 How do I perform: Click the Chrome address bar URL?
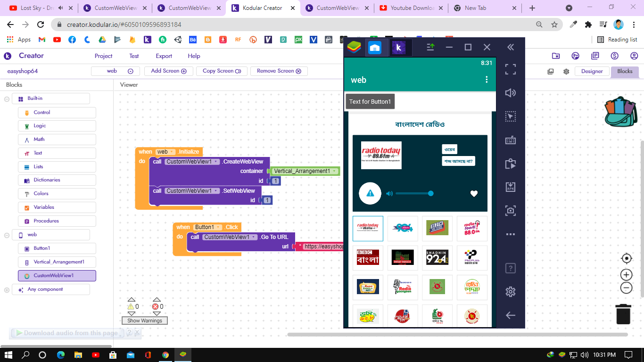(x=124, y=25)
